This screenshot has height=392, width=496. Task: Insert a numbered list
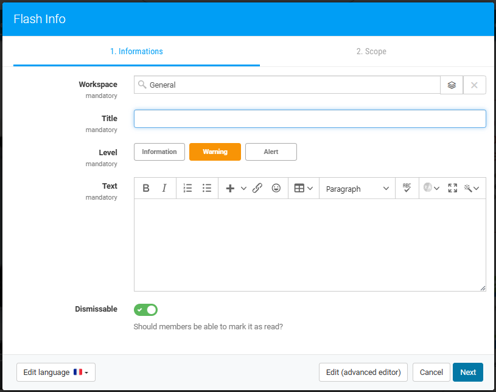(188, 188)
